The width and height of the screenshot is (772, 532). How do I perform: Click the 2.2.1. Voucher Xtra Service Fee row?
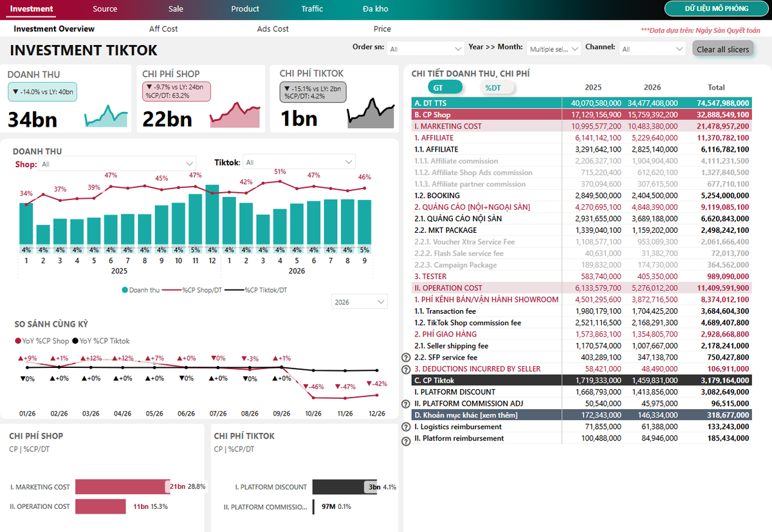(581, 242)
